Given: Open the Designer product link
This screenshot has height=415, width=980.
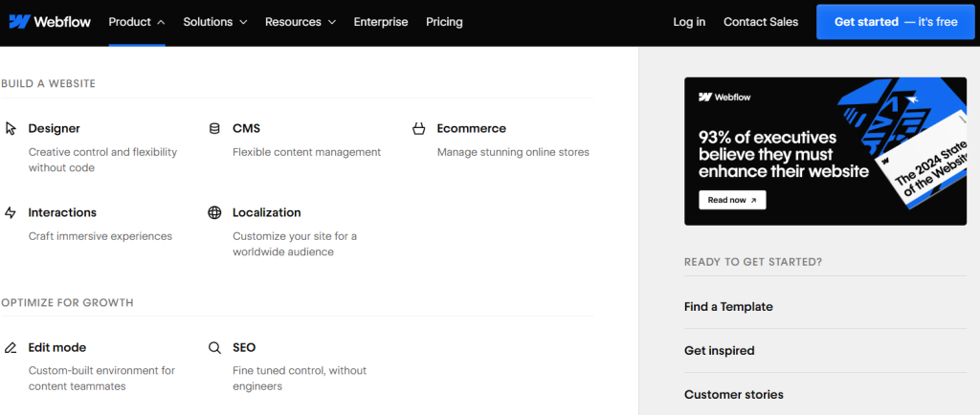Looking at the screenshot, I should (x=55, y=128).
